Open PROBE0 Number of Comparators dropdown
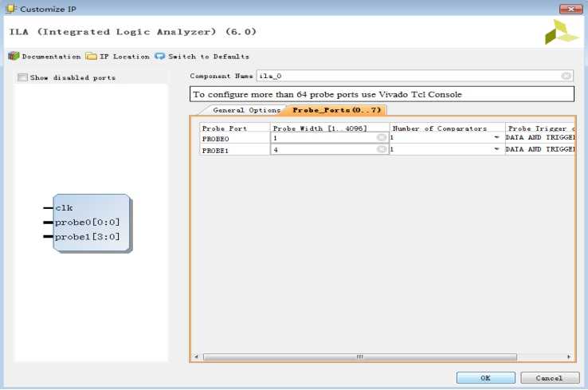The width and height of the screenshot is (588, 390). 496,138
